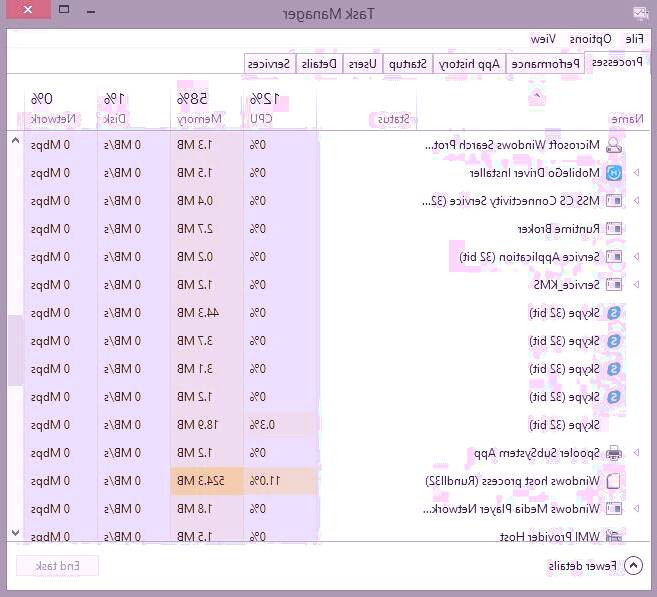Click the MobileGo Driver Installer icon
657x597 pixels.
pos(614,173)
